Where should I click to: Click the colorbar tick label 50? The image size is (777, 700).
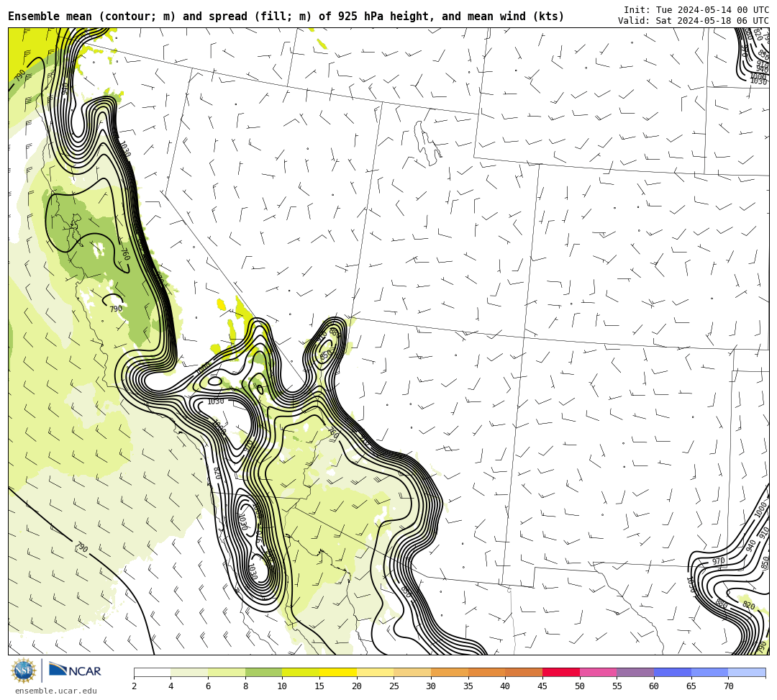tap(580, 686)
